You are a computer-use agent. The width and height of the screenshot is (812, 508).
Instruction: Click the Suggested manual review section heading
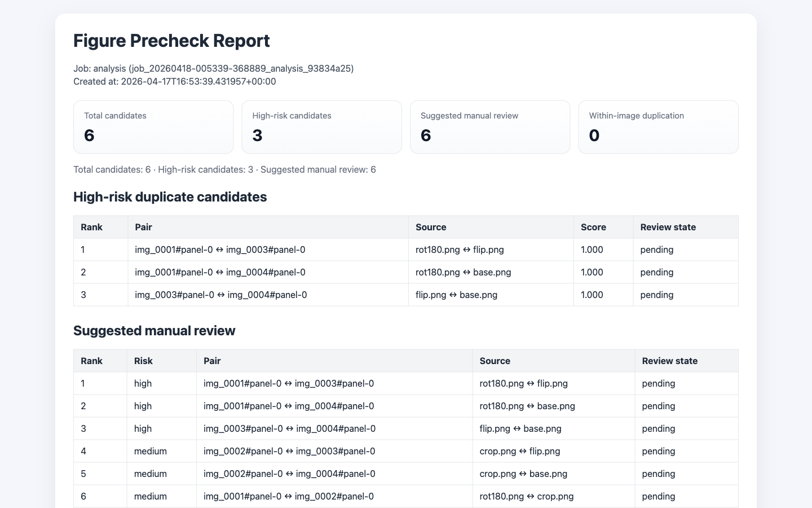point(154,331)
